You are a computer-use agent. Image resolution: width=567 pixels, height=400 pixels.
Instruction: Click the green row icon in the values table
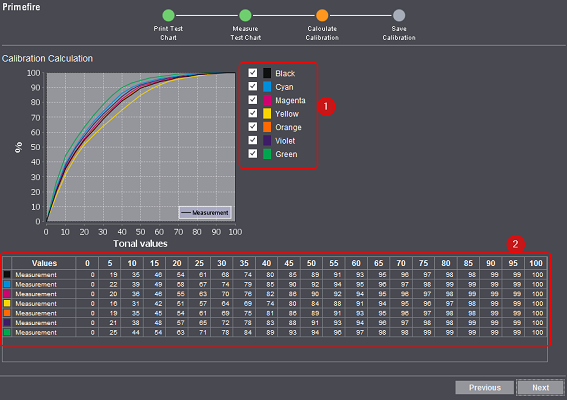7,332
